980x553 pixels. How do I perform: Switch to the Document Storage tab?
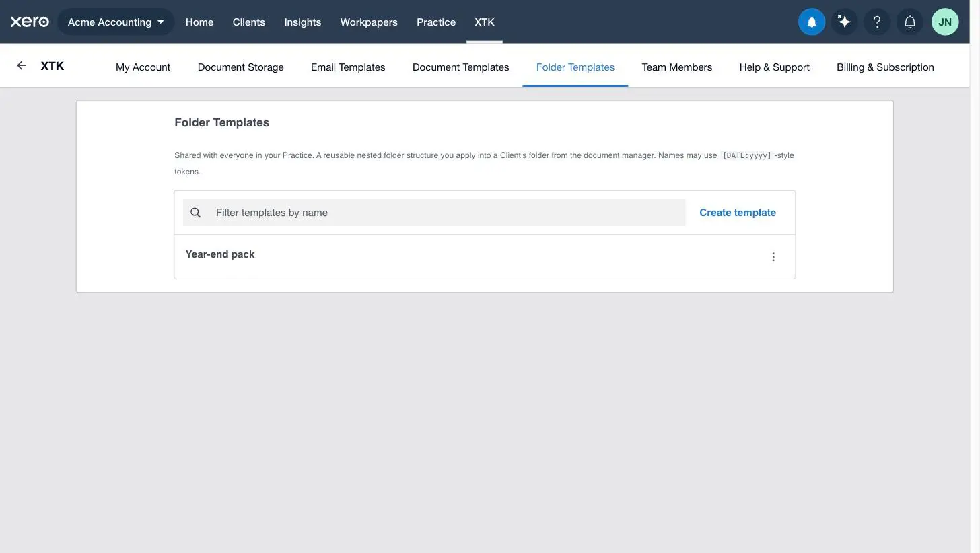click(x=241, y=67)
